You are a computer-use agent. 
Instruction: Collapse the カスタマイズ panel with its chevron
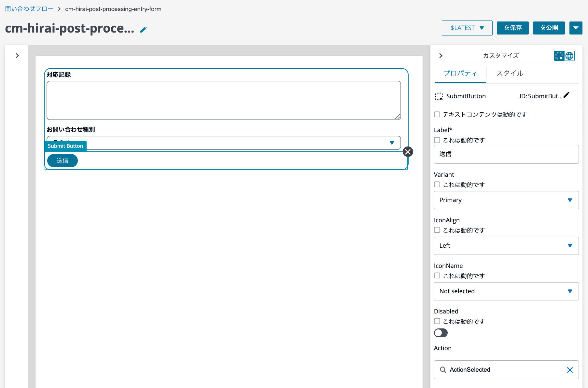click(x=441, y=56)
